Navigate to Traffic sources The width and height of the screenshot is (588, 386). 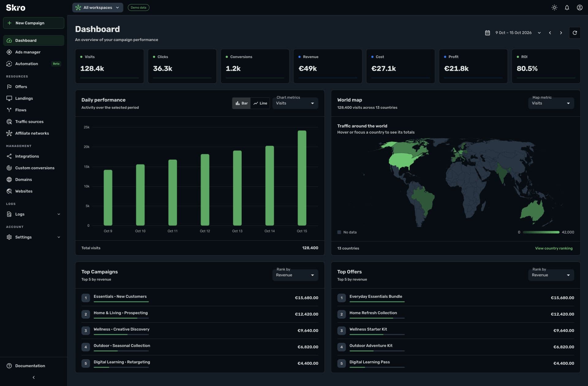coord(34,122)
